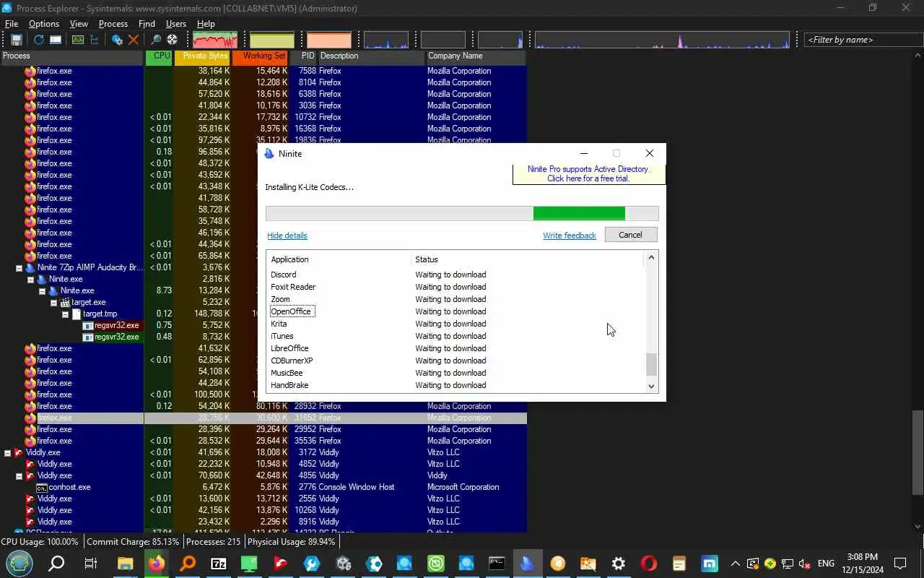
Task: Show hidden system tray icons chevron
Action: click(x=735, y=564)
